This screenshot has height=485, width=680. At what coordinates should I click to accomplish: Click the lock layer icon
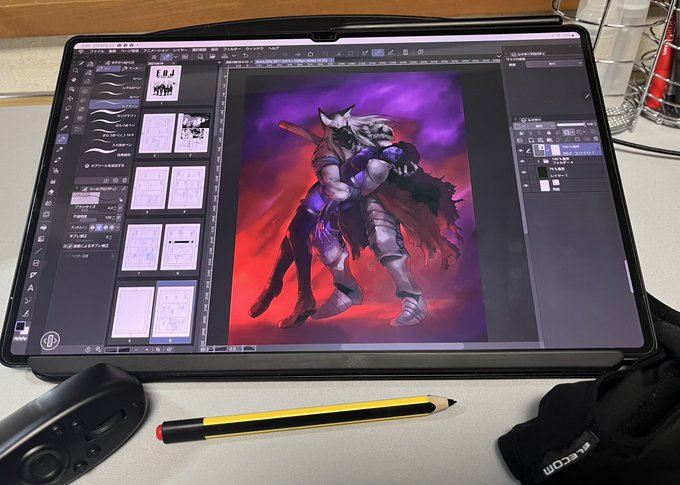(x=549, y=132)
